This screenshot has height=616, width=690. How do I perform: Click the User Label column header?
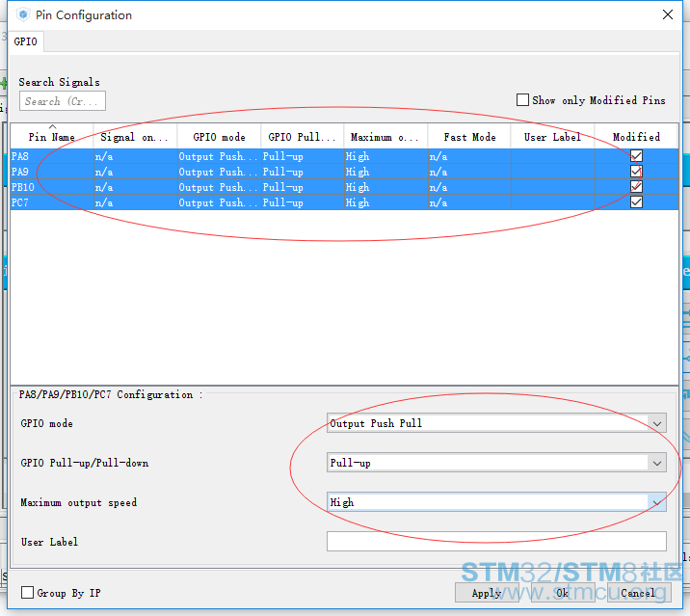coord(553,137)
